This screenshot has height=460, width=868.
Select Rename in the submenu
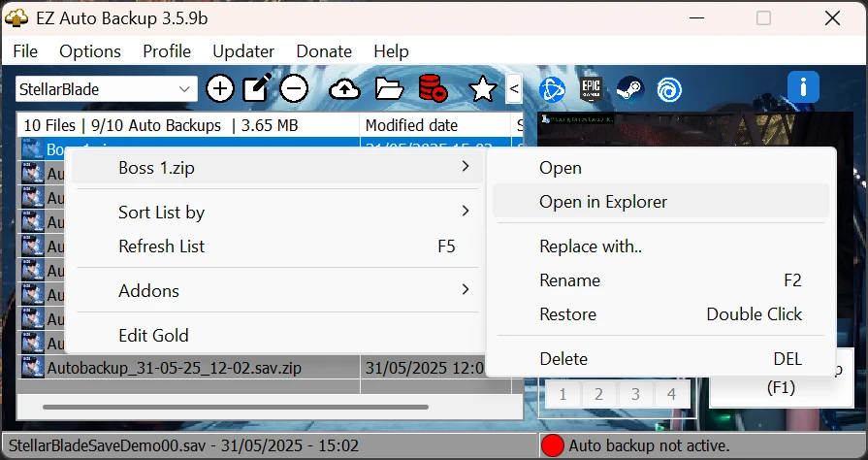(660, 279)
